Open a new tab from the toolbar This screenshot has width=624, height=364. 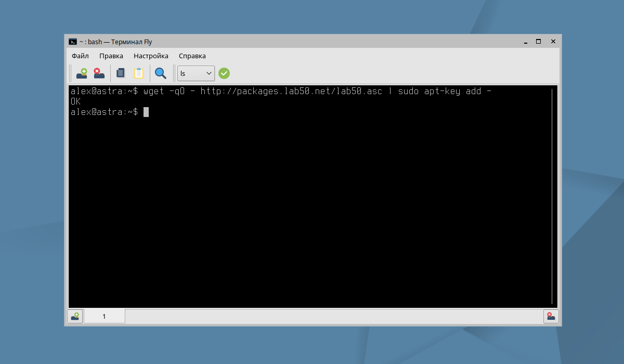pos(82,73)
